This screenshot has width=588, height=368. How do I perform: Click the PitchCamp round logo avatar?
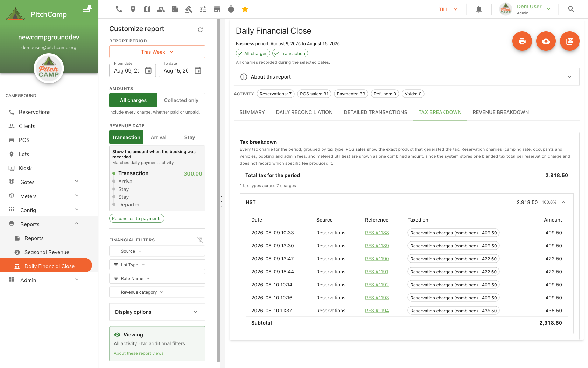(49, 69)
